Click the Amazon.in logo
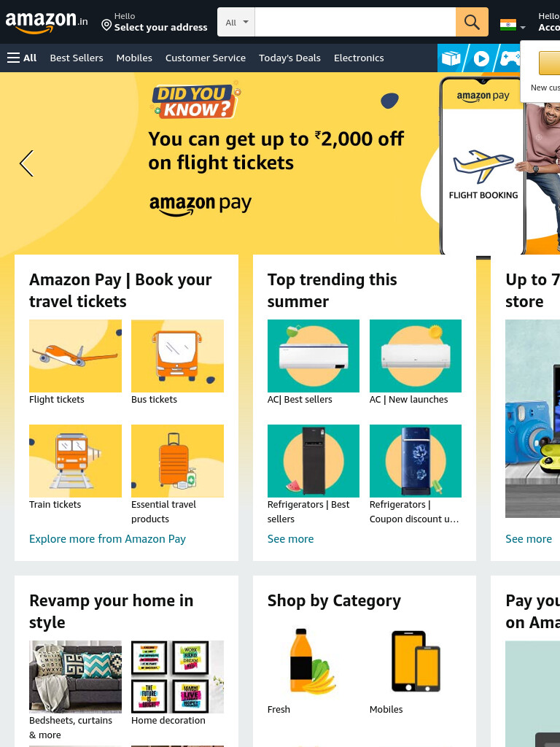This screenshot has height=747, width=560. click(x=46, y=22)
